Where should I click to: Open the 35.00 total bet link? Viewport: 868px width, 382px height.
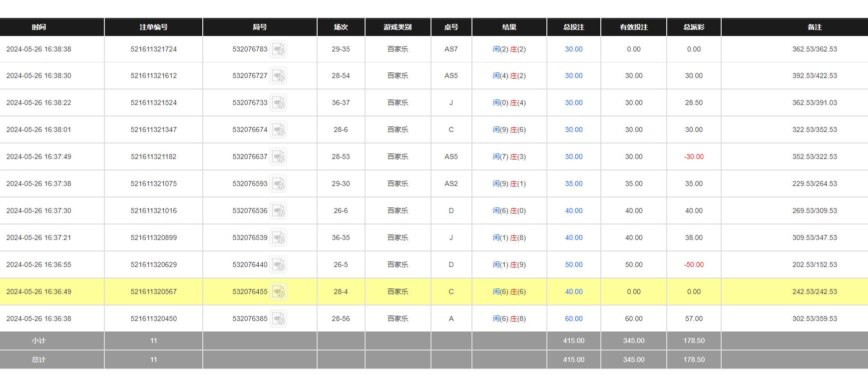click(x=574, y=183)
